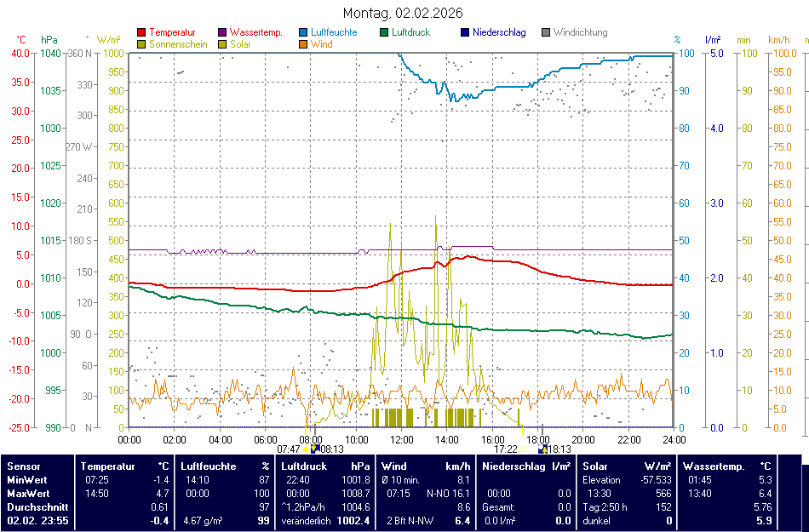Click the green Luftdruck legend square
This screenshot has width=809, height=532.
(384, 33)
